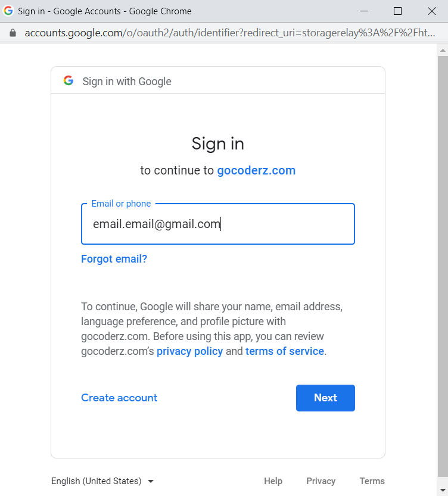This screenshot has width=448, height=496.
Task: Click the Google logo beside 'Sign in with Google'
Action: coord(69,81)
